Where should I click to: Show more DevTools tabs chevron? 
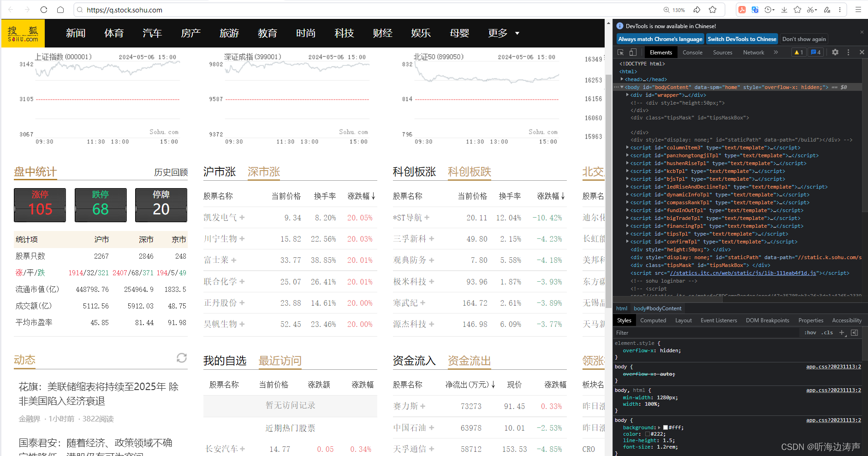776,52
